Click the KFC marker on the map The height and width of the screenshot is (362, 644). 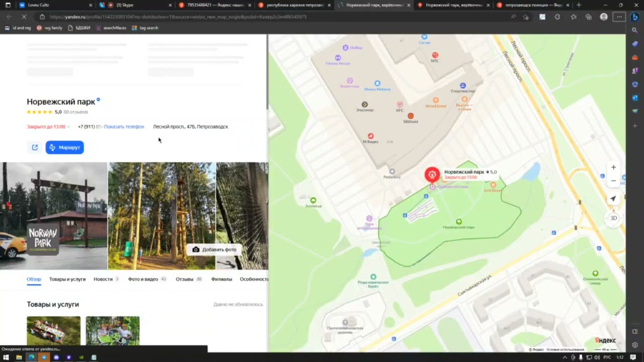[399, 105]
